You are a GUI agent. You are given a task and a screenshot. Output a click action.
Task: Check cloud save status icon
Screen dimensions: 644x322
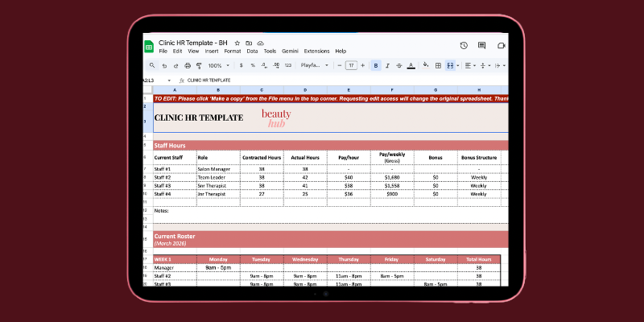coord(260,43)
